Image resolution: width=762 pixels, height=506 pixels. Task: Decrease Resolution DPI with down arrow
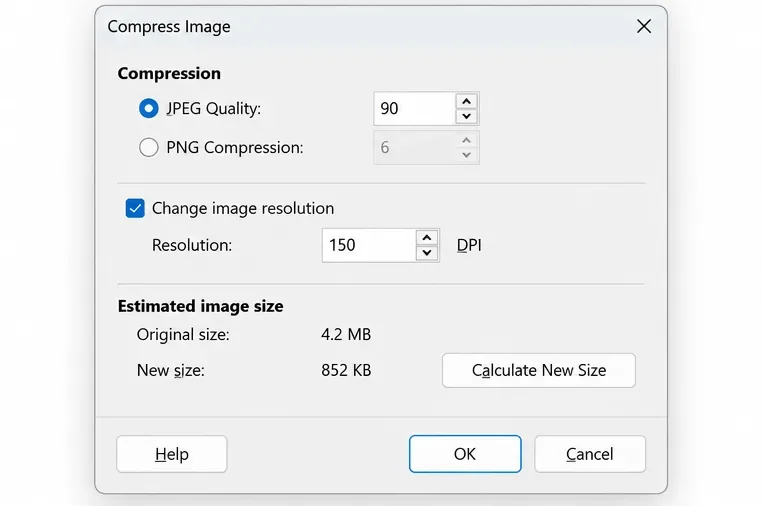tap(427, 253)
